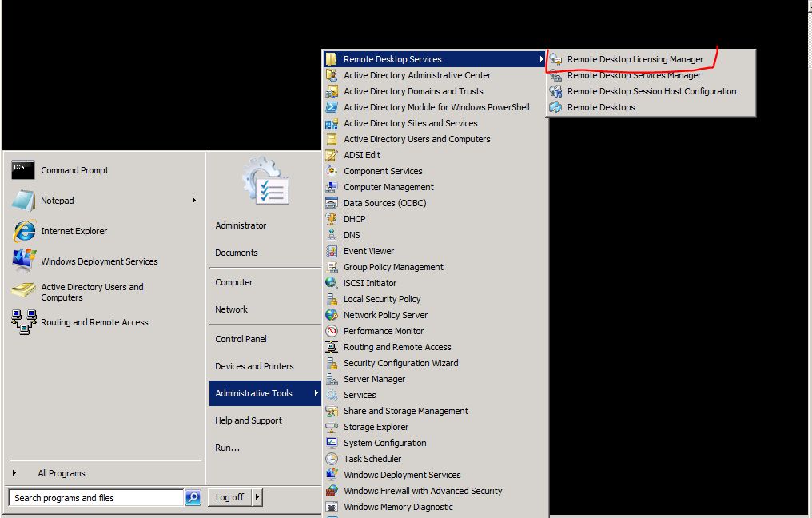Viewport: 812px width, 518px height.
Task: Click the Active Directory PowerShell module icon
Action: [332, 107]
